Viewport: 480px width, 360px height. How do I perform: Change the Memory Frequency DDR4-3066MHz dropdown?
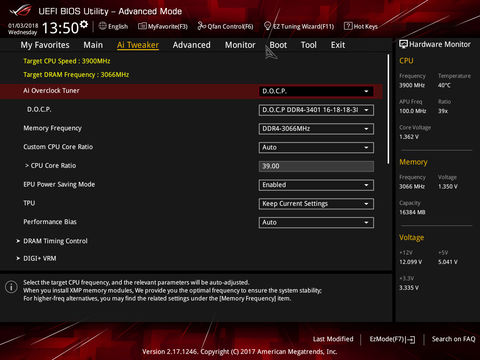(316, 129)
